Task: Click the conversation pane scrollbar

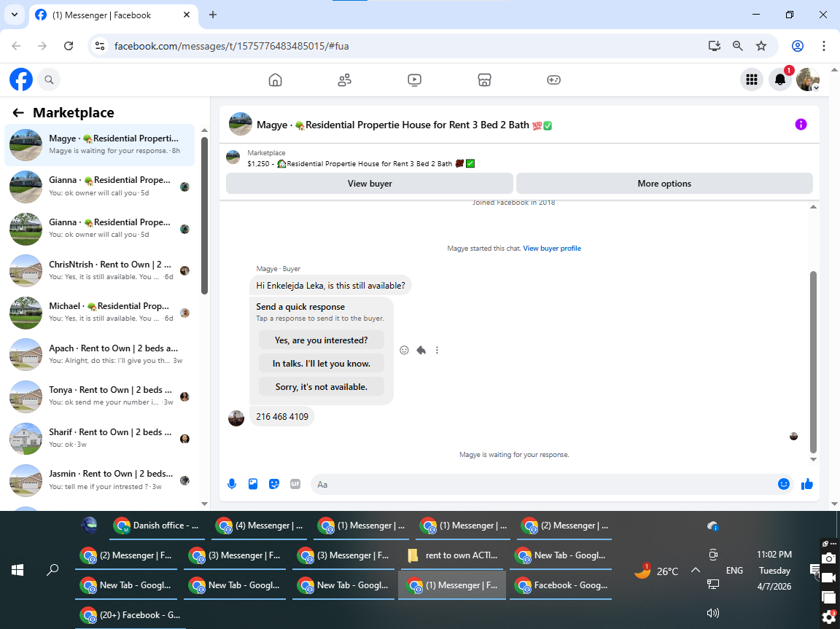Action: (813, 362)
